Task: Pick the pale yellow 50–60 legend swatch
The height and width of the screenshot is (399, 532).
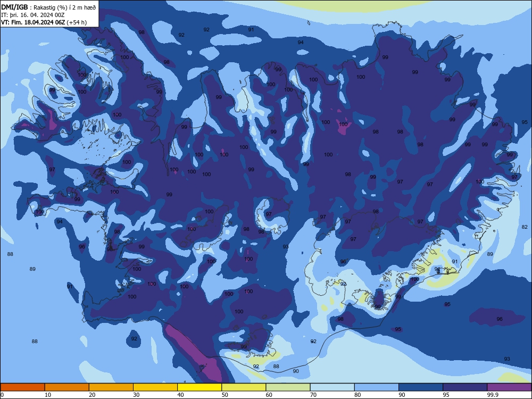Action: (244, 387)
